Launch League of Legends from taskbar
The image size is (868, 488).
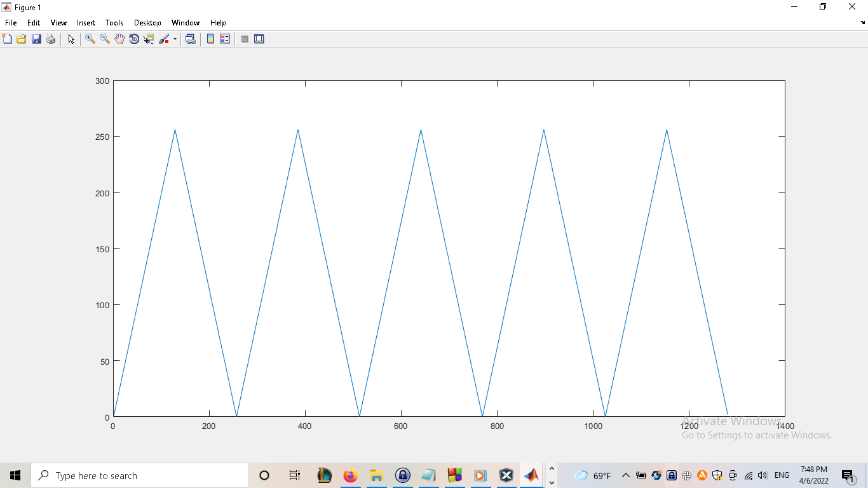point(324,475)
